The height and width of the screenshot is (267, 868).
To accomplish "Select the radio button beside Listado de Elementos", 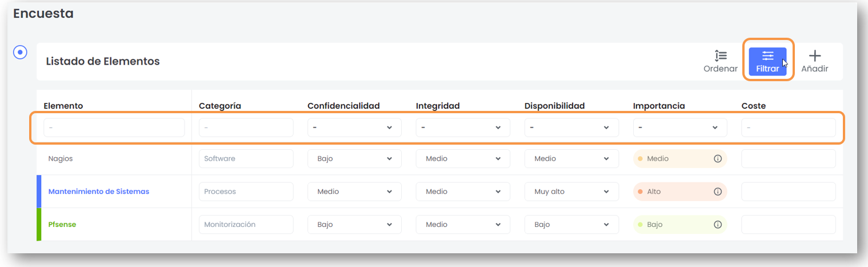I will pyautogui.click(x=21, y=52).
